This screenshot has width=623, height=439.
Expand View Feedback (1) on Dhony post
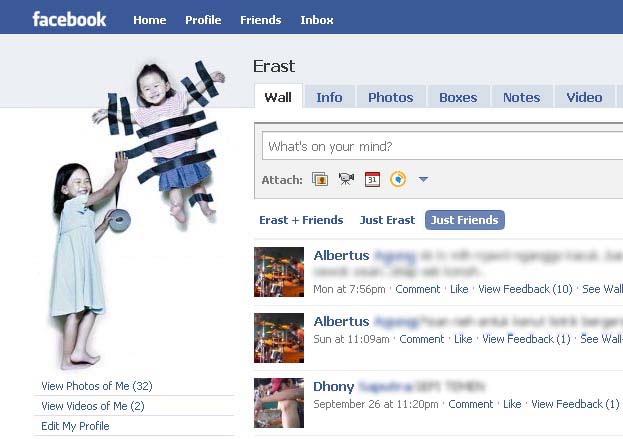(575, 404)
